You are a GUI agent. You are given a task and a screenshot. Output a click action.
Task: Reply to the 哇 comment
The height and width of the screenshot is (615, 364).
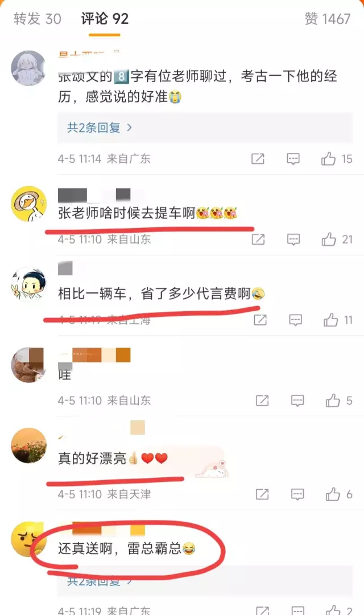297,401
